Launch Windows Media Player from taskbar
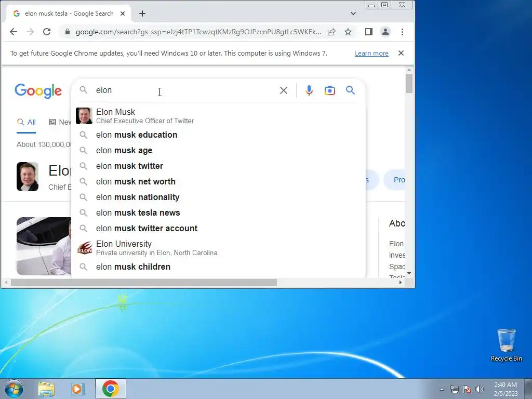The width and height of the screenshot is (532, 399). pyautogui.click(x=78, y=389)
